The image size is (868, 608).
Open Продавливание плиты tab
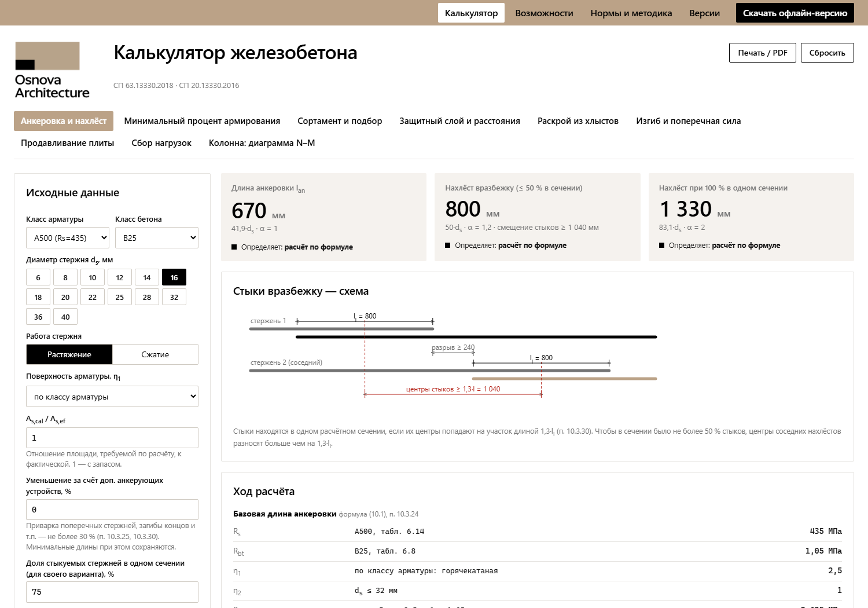point(67,143)
